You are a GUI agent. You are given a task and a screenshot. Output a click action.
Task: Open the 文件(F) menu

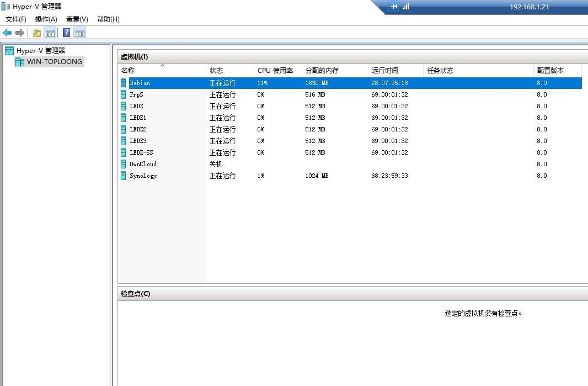coord(16,19)
